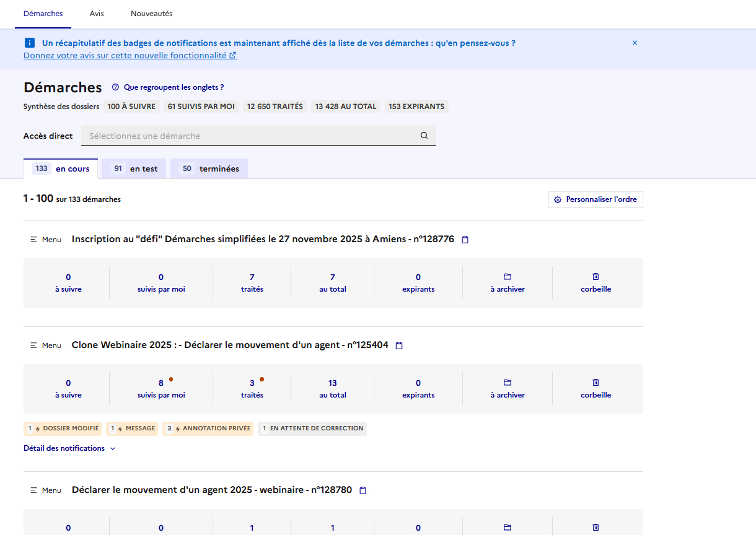Click copy icon next to n°128780
The height and width of the screenshot is (535, 756).
(x=363, y=490)
